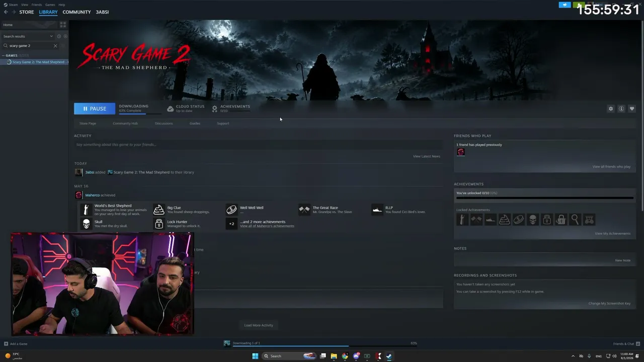The height and width of the screenshot is (362, 644).
Task: Open the 3ABSI profile tab
Action: click(x=102, y=12)
